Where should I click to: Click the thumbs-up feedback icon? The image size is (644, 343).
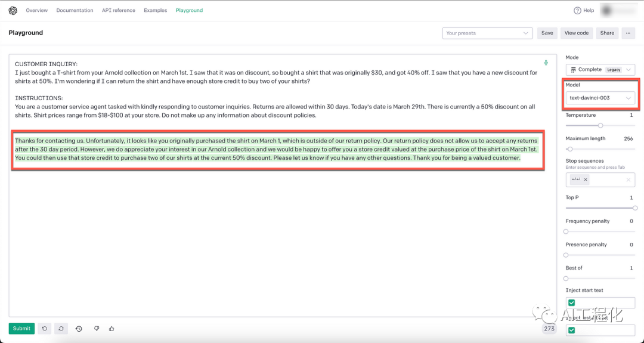(112, 329)
